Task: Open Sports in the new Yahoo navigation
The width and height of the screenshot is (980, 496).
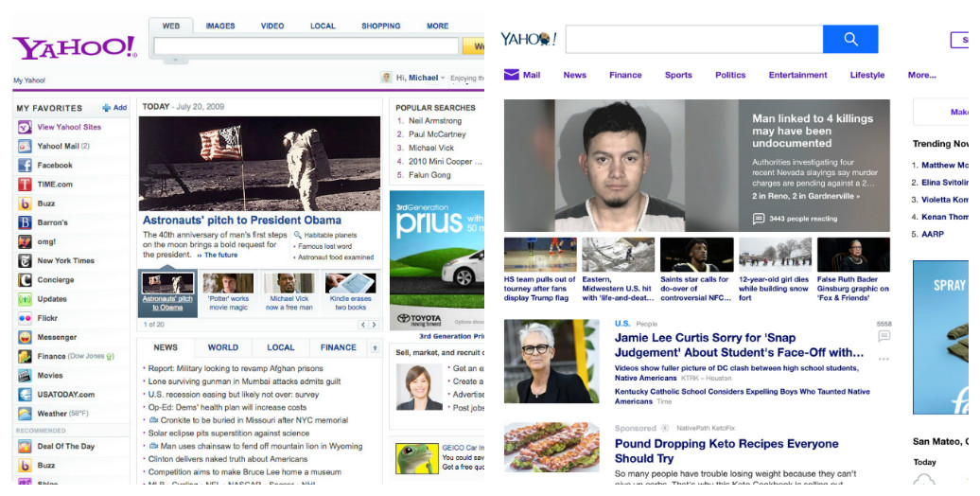Action: click(x=678, y=75)
